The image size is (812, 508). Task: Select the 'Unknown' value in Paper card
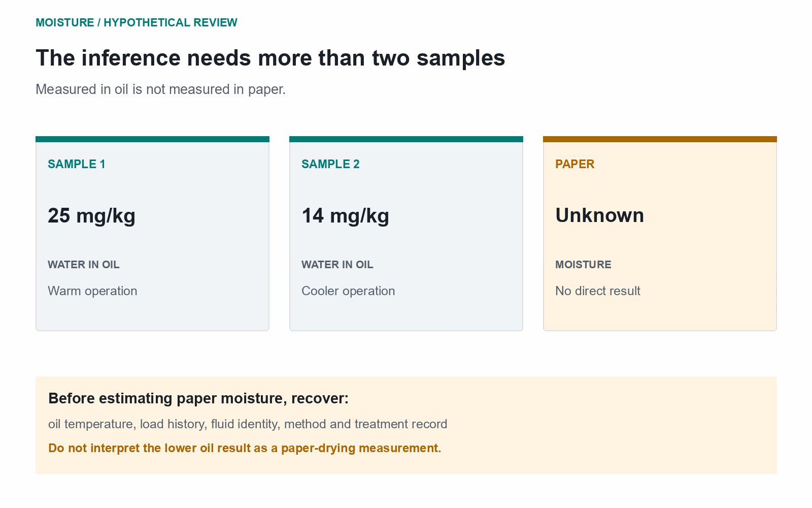[599, 215]
